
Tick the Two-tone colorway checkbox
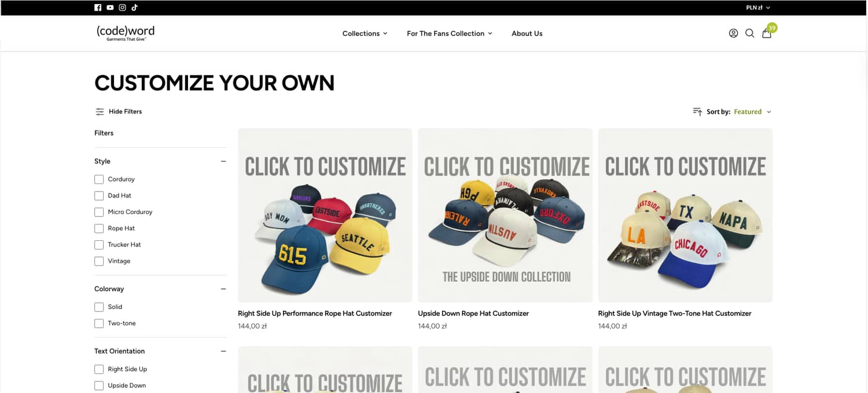click(99, 324)
